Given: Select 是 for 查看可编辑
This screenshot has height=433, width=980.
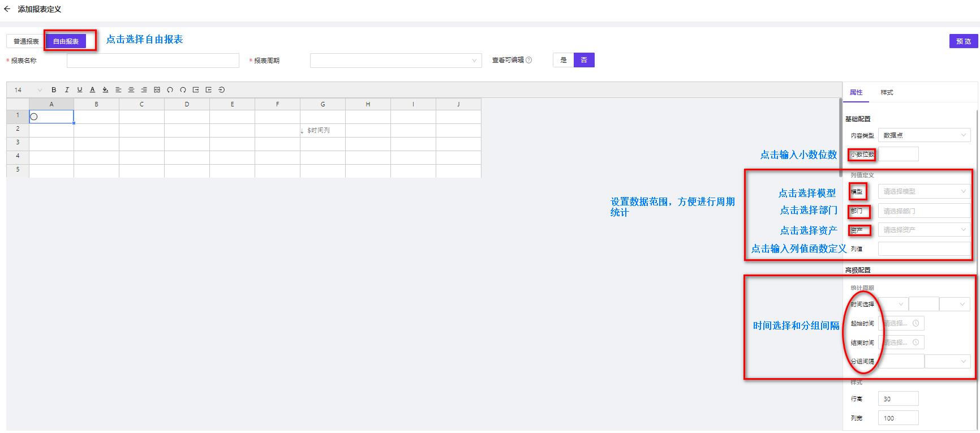Looking at the screenshot, I should [x=563, y=60].
